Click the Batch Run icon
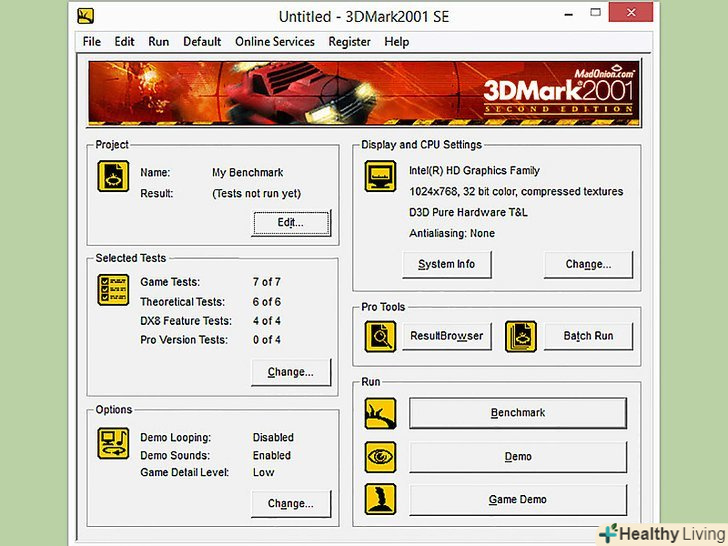This screenshot has height=546, width=728. 520,336
